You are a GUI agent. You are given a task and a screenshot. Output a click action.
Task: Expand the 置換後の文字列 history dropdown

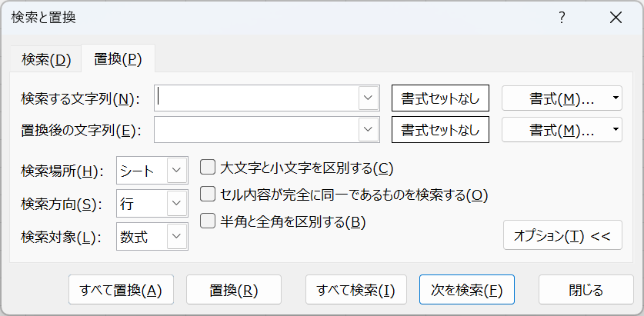[368, 130]
